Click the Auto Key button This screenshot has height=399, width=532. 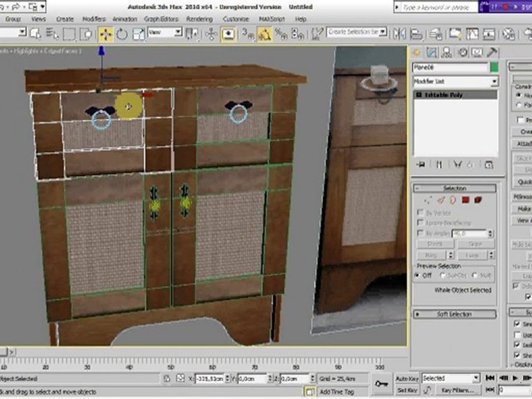coord(407,378)
